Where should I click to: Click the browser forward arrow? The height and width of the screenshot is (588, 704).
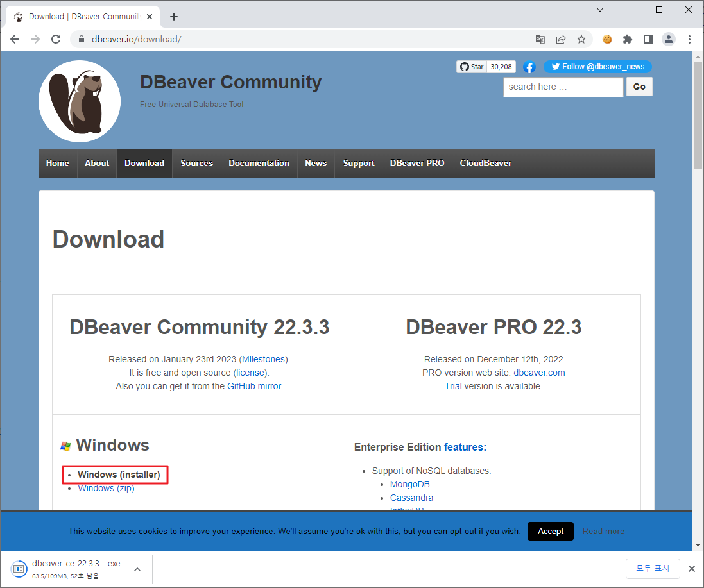[x=35, y=40]
